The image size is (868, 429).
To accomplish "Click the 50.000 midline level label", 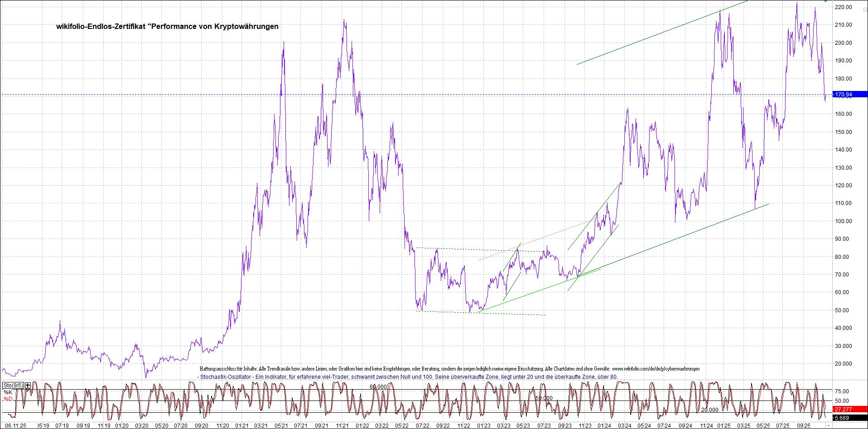I will coord(544,398).
